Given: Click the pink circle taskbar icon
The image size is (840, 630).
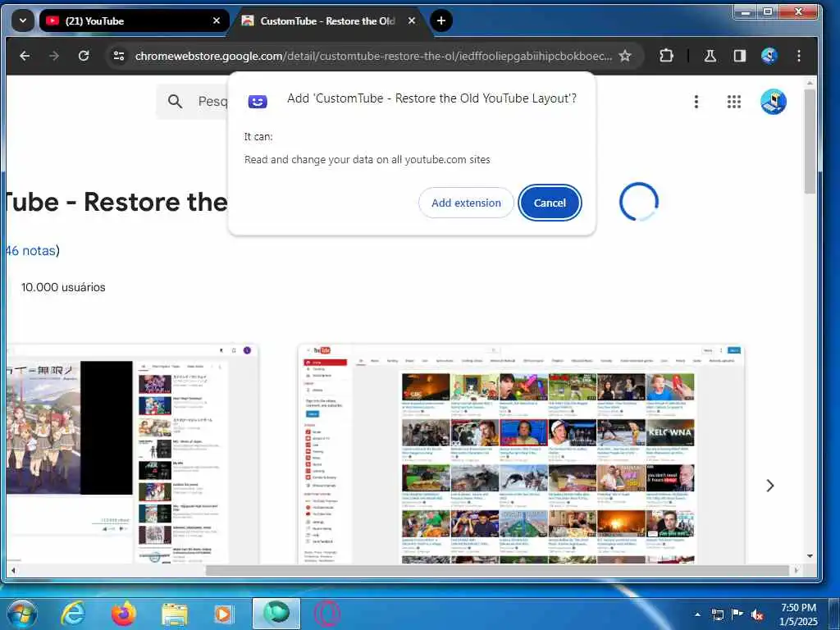Looking at the screenshot, I should pyautogui.click(x=326, y=614).
